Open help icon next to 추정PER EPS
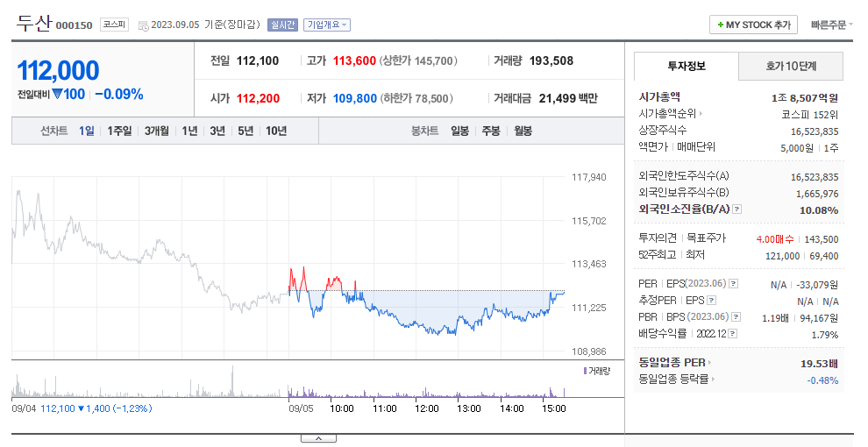The width and height of the screenshot is (868, 447). click(711, 301)
